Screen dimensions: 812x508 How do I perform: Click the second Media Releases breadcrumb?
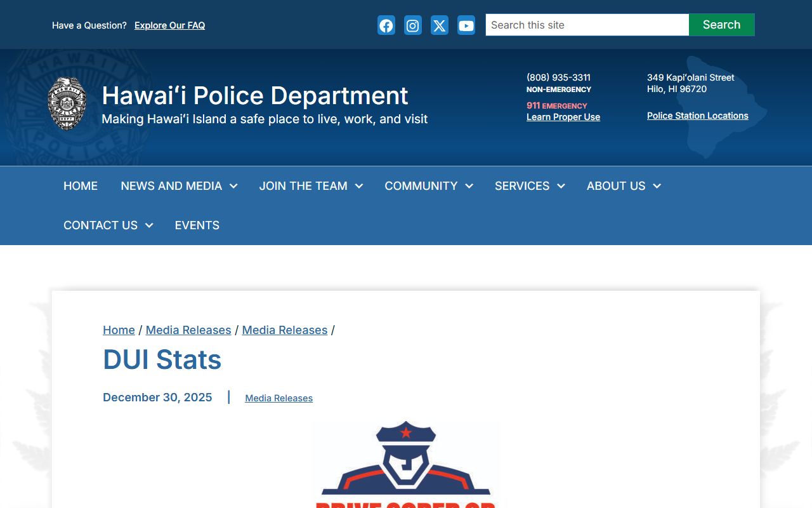coord(285,330)
